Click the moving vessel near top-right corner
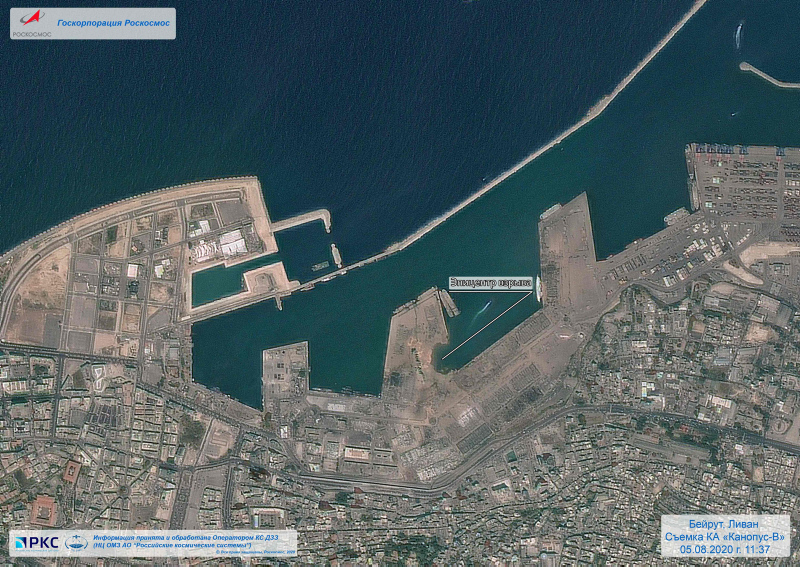This screenshot has height=567, width=800. [738, 35]
